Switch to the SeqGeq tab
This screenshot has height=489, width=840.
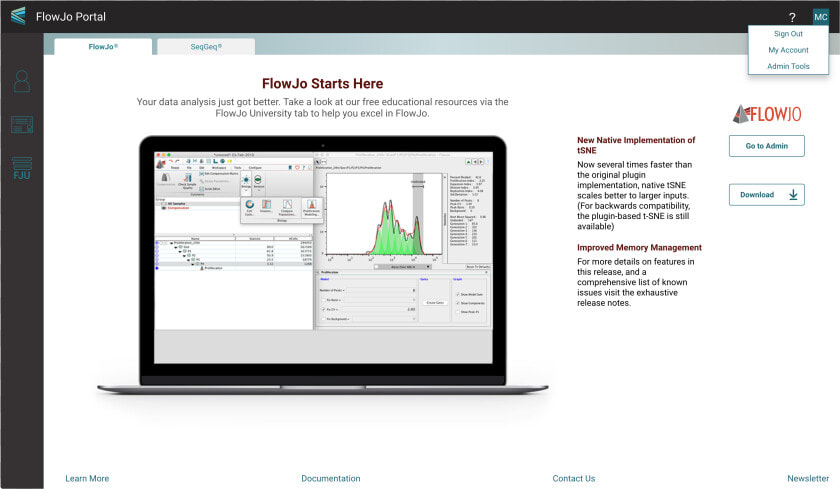[x=206, y=47]
